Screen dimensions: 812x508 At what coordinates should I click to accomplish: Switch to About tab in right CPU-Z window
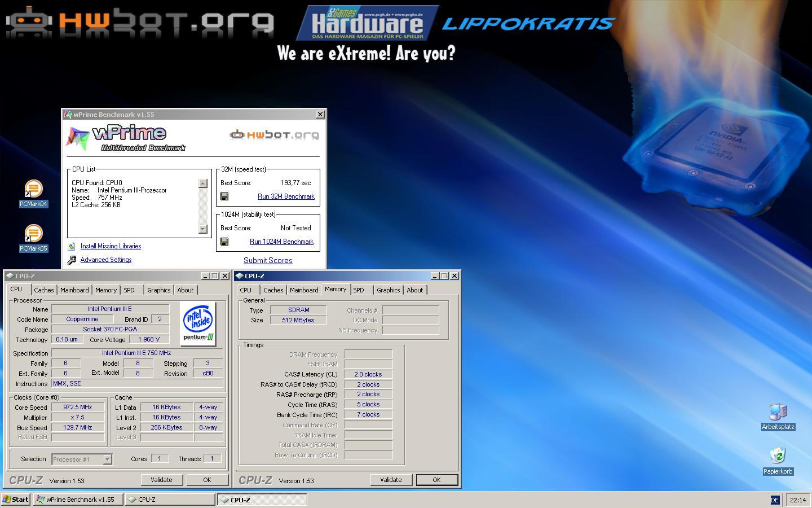tap(414, 290)
